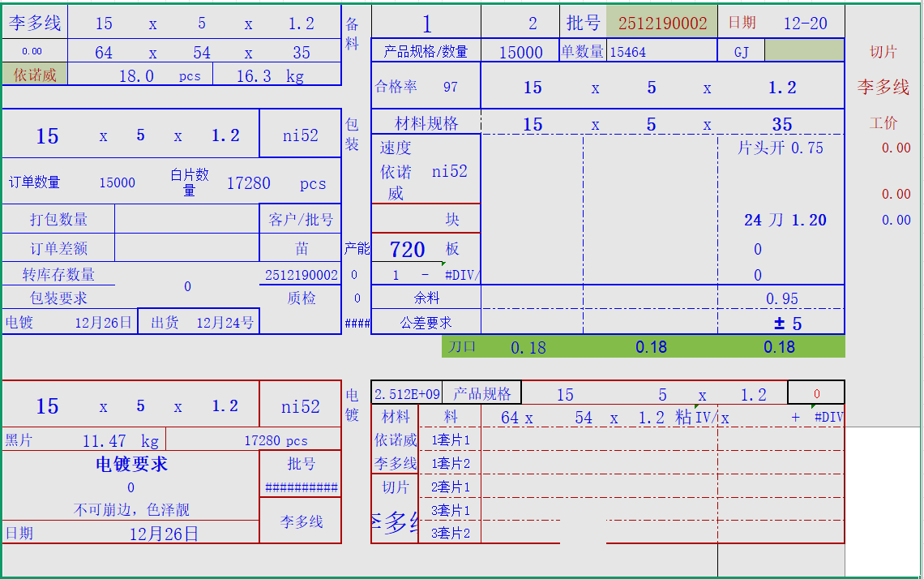The height and width of the screenshot is (579, 924).
Task: Click the 11.47 kg cell
Action: (121, 440)
